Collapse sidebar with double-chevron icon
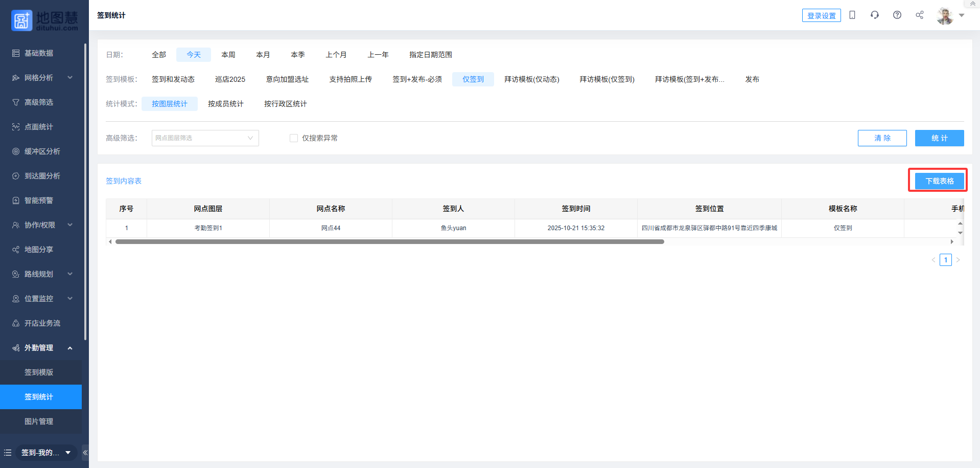980x468 pixels. tap(85, 453)
